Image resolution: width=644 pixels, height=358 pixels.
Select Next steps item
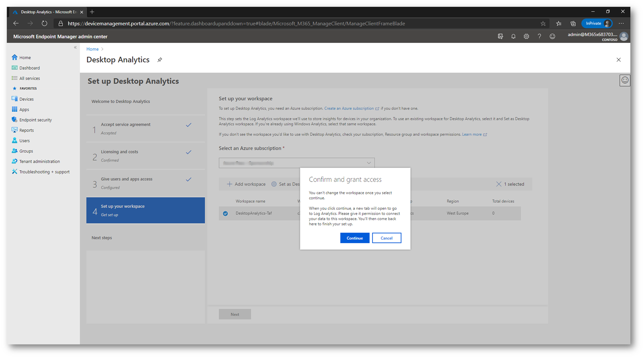point(145,238)
